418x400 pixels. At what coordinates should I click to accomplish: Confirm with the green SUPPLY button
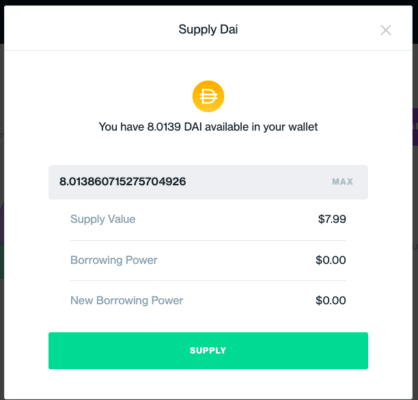208,350
